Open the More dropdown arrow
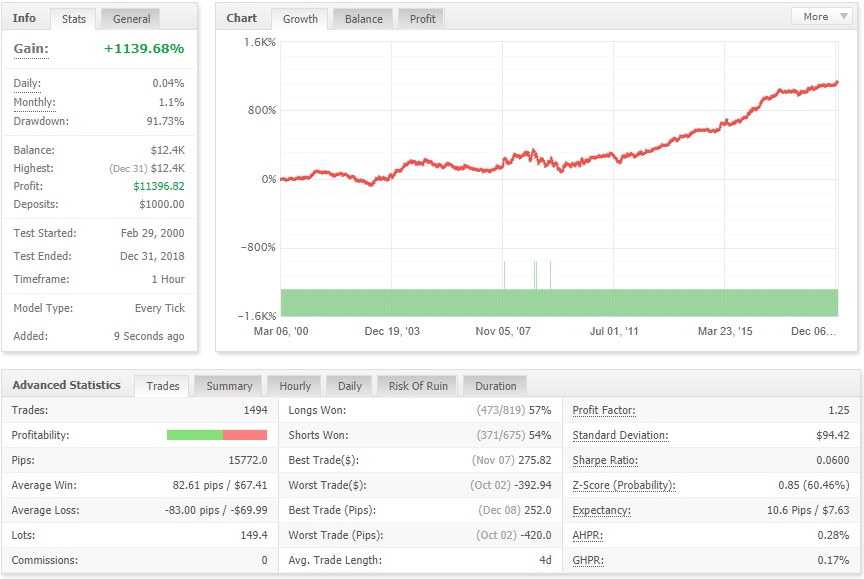The image size is (864, 579). [844, 17]
